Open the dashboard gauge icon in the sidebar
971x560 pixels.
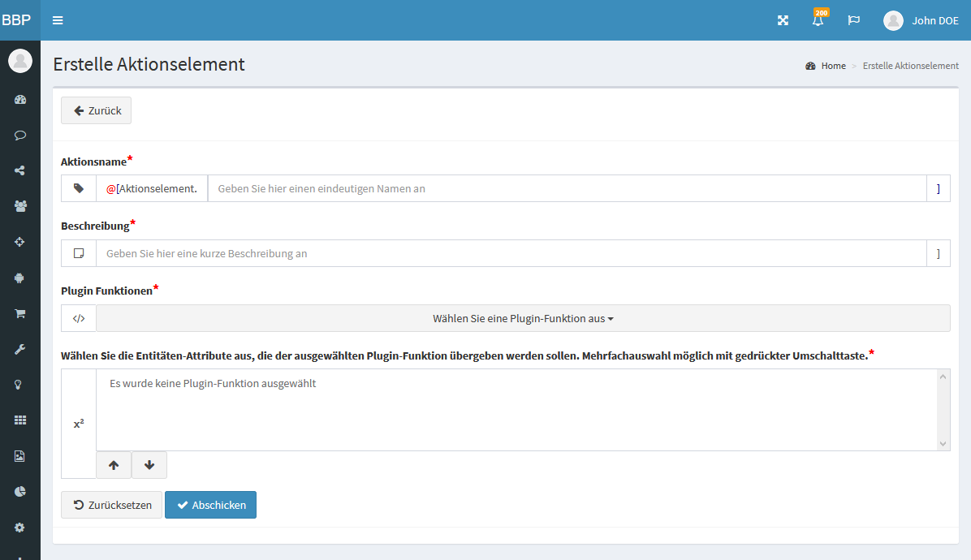pos(20,100)
